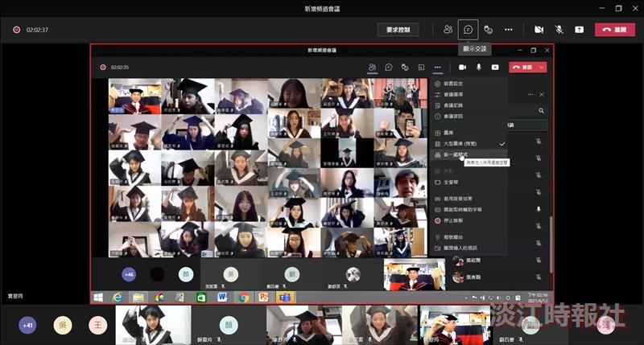This screenshot has height=345, width=644.
Task: Toggle camera in the outer meeting toolbar
Action: pos(539,30)
